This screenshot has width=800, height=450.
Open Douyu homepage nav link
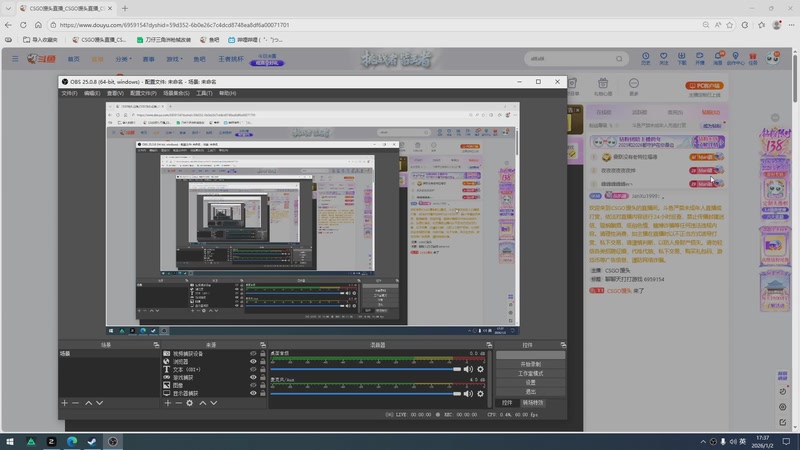point(73,59)
